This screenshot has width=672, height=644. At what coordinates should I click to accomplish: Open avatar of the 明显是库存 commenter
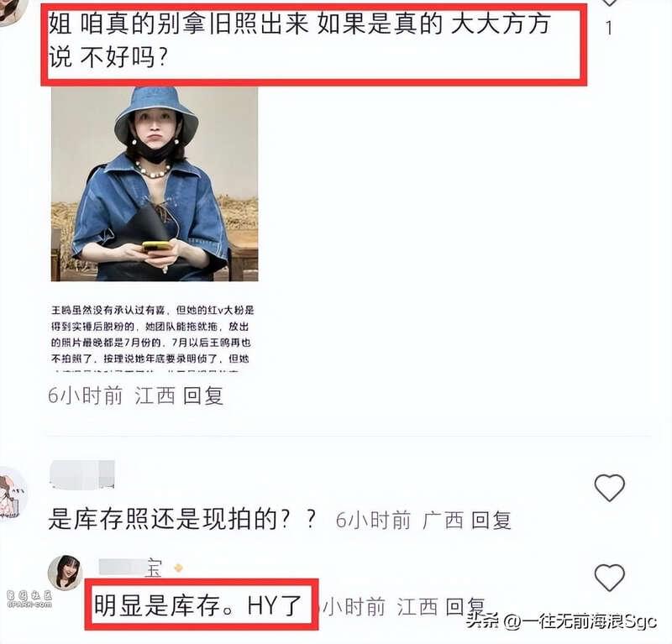pos(65,573)
